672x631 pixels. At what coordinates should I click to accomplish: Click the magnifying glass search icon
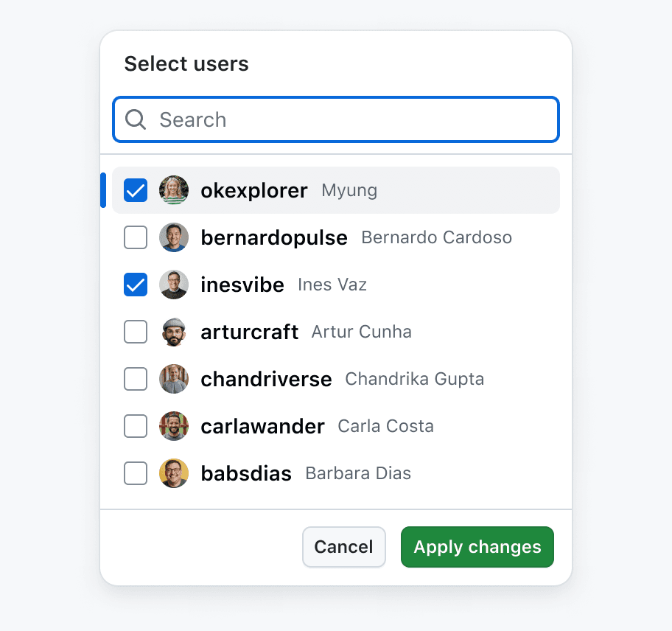click(136, 119)
